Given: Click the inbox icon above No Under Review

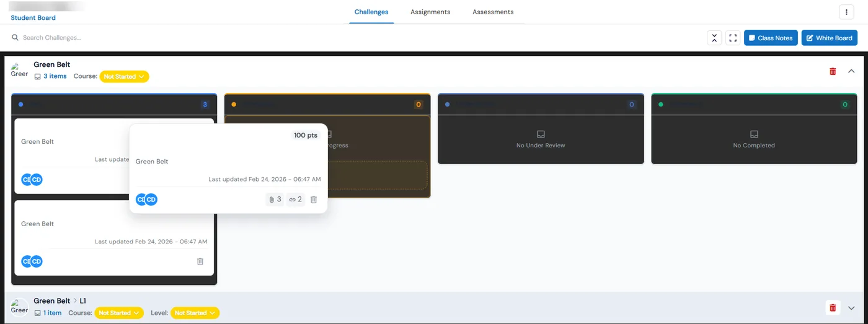Looking at the screenshot, I should (541, 134).
